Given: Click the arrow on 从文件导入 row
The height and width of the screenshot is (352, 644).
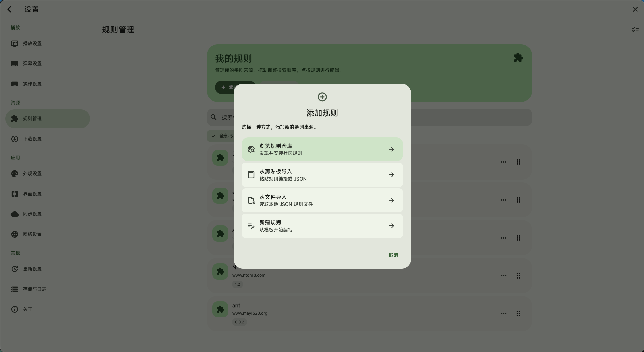Looking at the screenshot, I should point(392,200).
